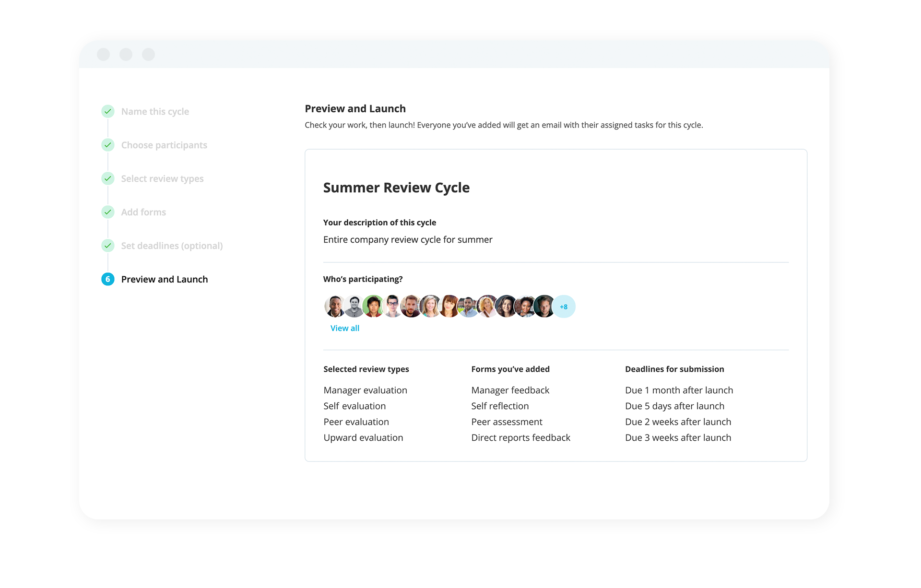This screenshot has height=588, width=921.
Task: Open Set deadlines (optional) step
Action: click(x=172, y=246)
